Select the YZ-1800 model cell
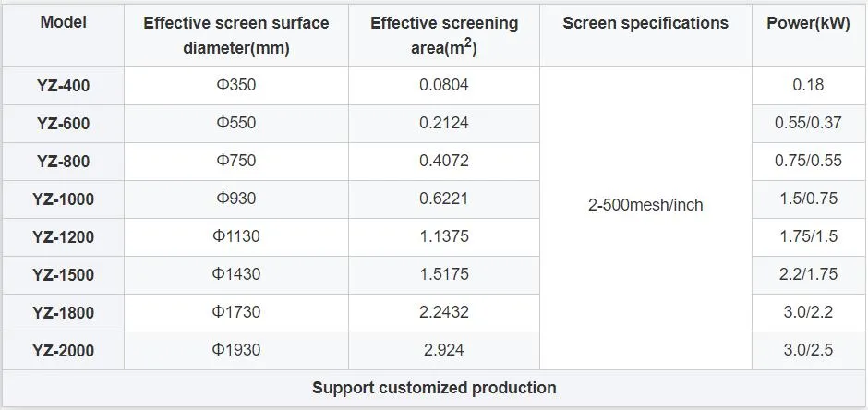The height and width of the screenshot is (410, 868). pyautogui.click(x=63, y=312)
